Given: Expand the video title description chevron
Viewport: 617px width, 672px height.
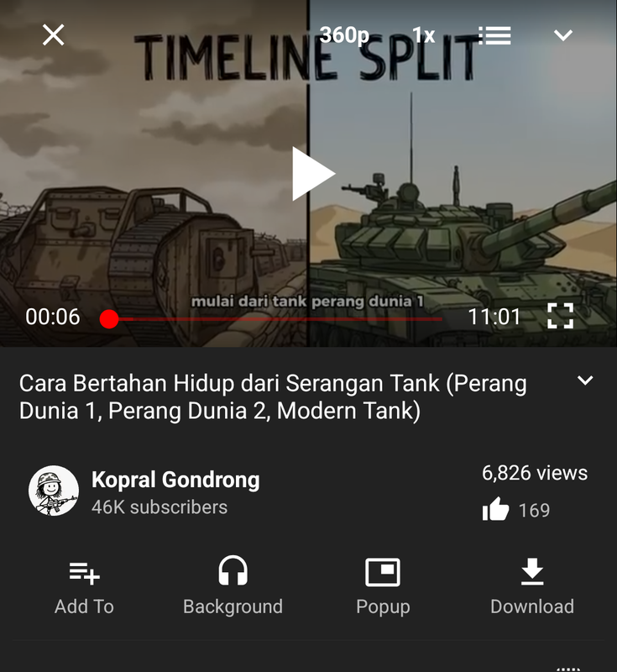Looking at the screenshot, I should 585,381.
